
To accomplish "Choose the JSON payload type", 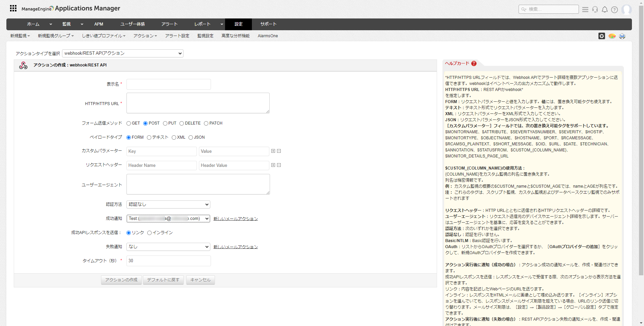I will (191, 138).
